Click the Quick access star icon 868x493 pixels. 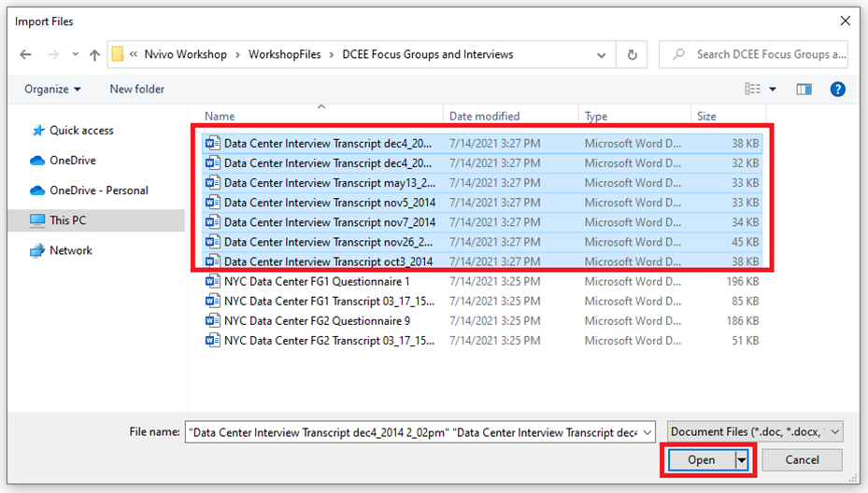pyautogui.click(x=37, y=131)
